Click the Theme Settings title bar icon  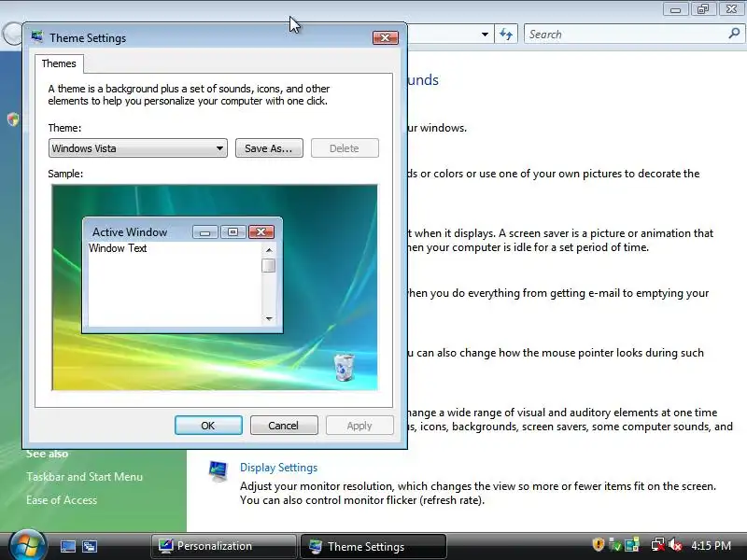click(37, 37)
